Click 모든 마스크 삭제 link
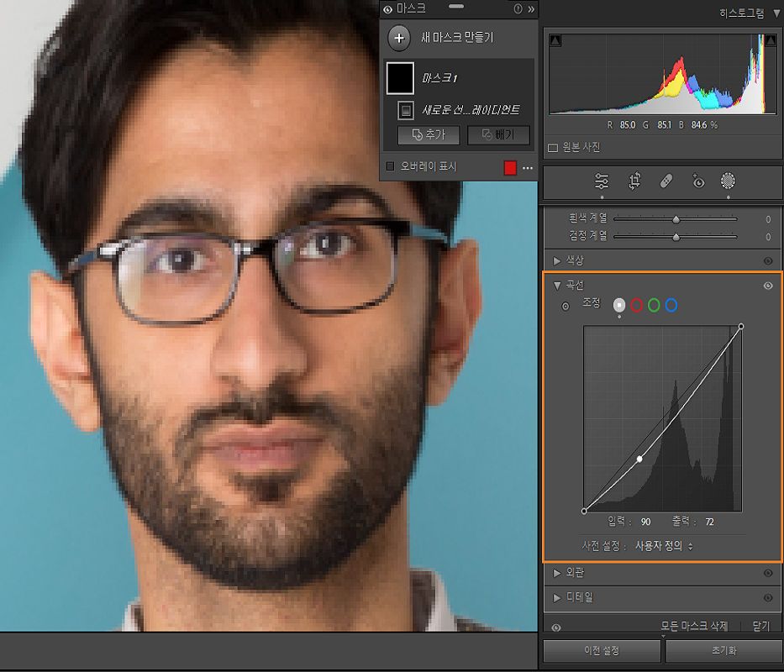 [x=694, y=626]
